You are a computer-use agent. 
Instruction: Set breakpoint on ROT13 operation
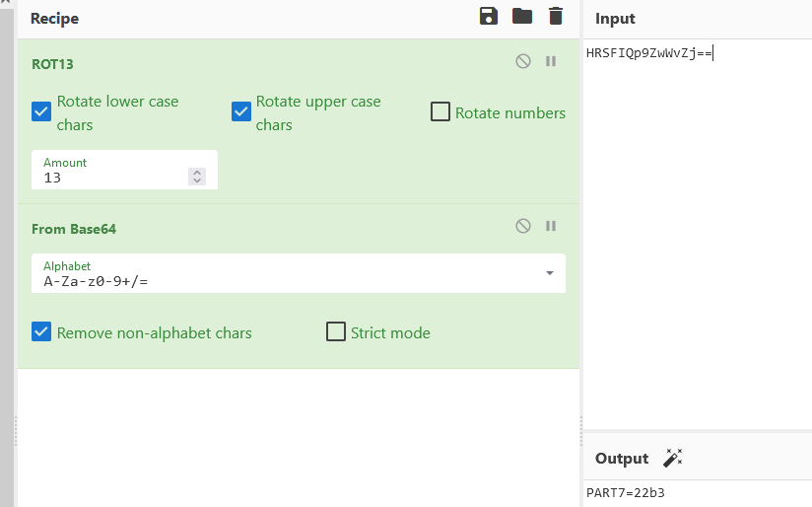551,62
